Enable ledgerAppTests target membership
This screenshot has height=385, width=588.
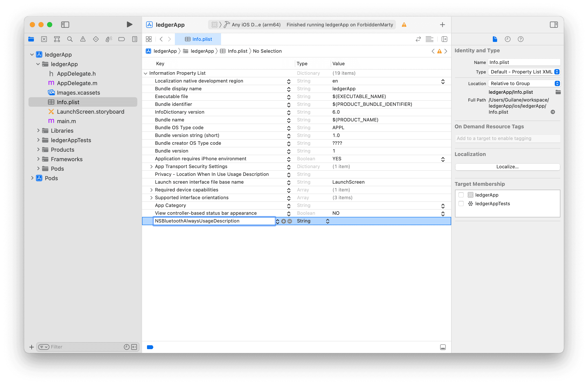click(461, 204)
